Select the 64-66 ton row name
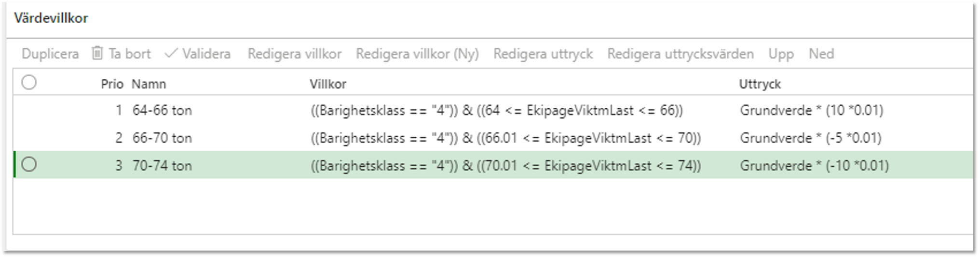The width and height of the screenshot is (980, 258). tap(162, 111)
